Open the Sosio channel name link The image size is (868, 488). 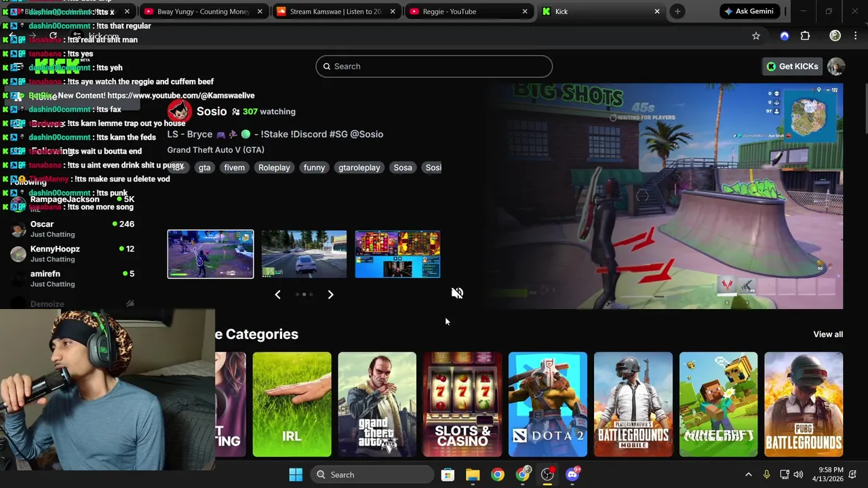(212, 111)
